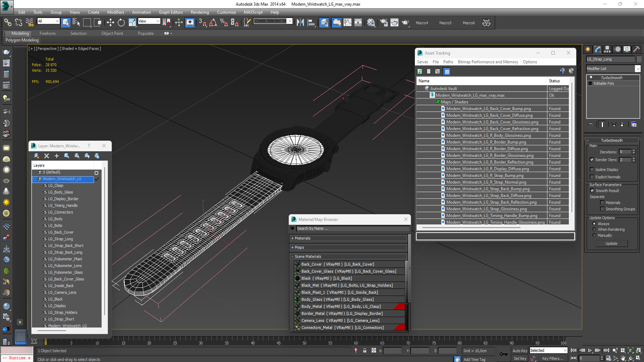Click Refresh in Asset Tracking toolbar
The height and width of the screenshot is (362, 644).
click(420, 71)
